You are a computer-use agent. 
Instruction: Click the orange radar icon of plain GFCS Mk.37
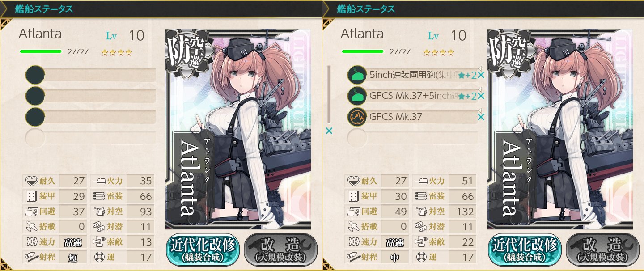pos(357,117)
